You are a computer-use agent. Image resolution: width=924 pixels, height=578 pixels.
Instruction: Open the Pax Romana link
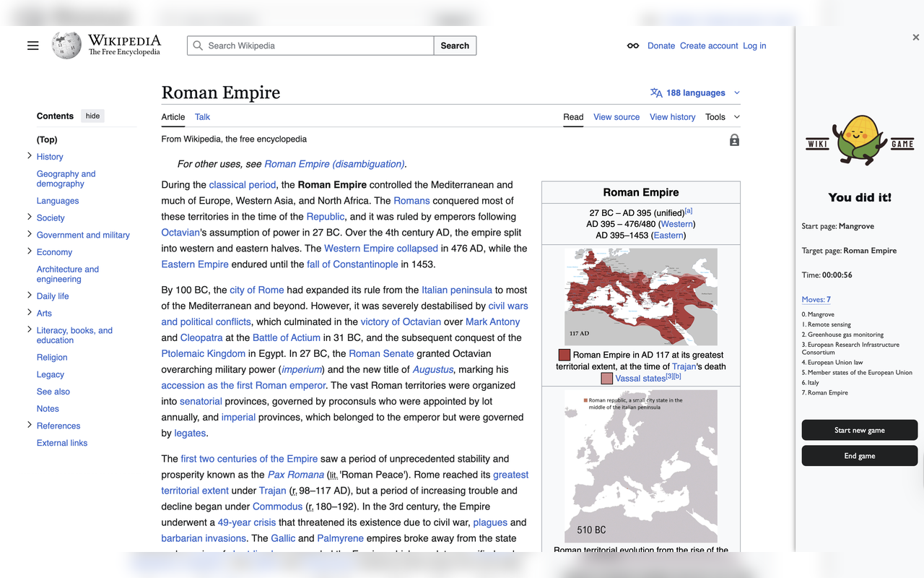point(296,475)
